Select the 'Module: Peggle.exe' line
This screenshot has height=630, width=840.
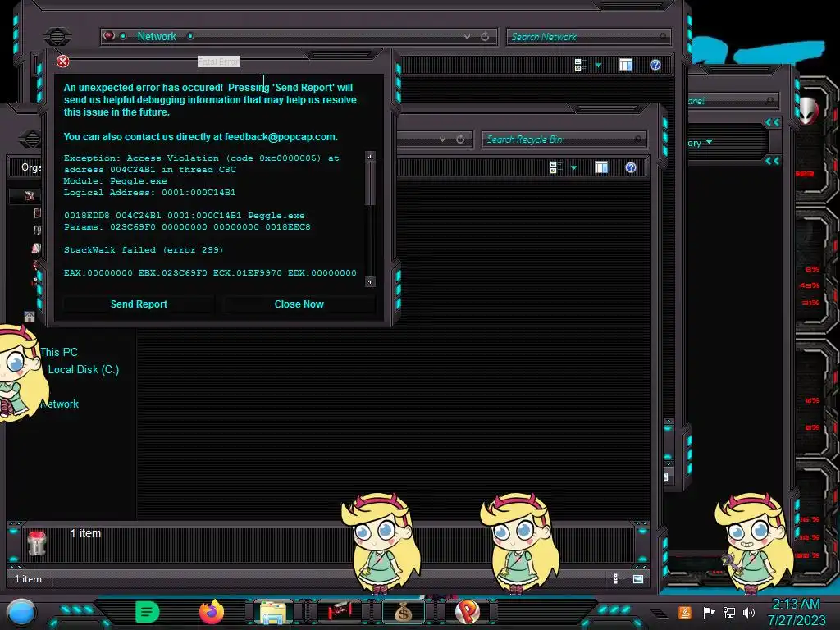click(115, 181)
